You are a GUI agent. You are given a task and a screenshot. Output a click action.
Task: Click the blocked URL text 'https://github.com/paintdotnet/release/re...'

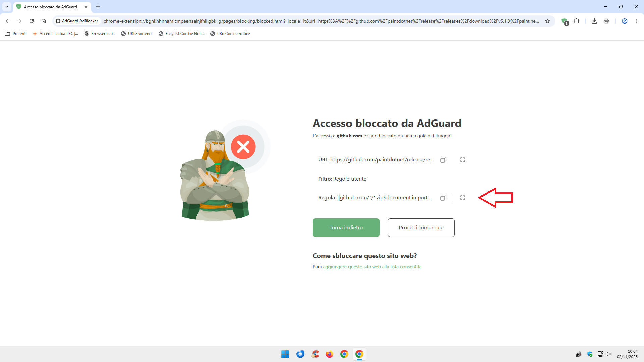tap(382, 160)
